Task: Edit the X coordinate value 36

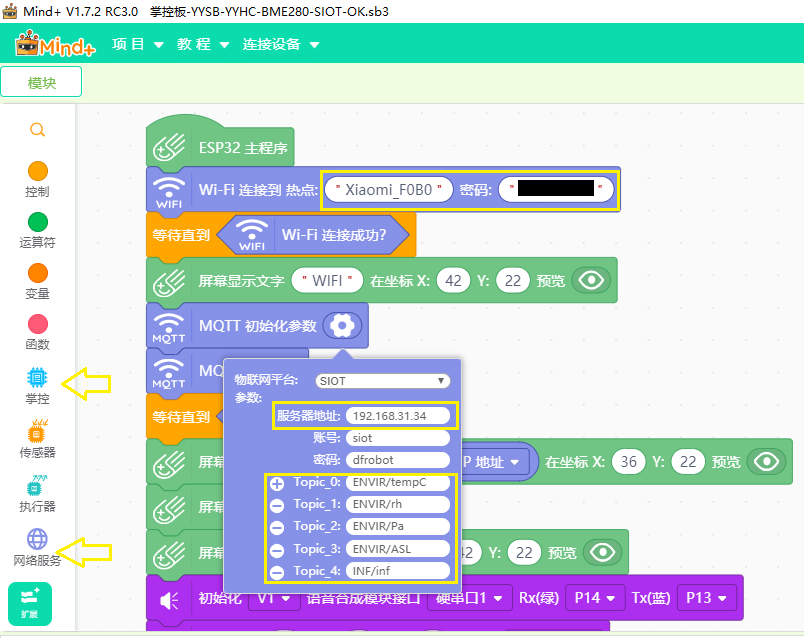Action: (629, 462)
